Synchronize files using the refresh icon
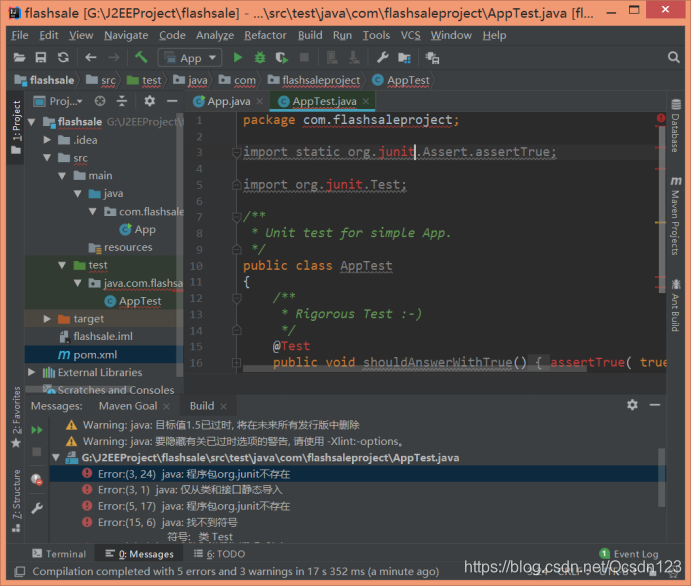This screenshot has width=692, height=586. coord(64,57)
